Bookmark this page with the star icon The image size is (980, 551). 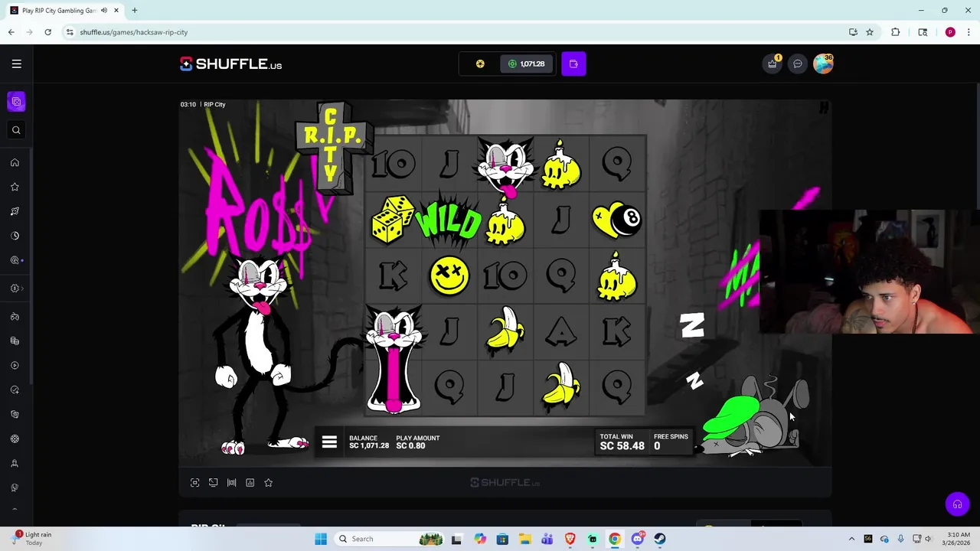[x=870, y=32]
